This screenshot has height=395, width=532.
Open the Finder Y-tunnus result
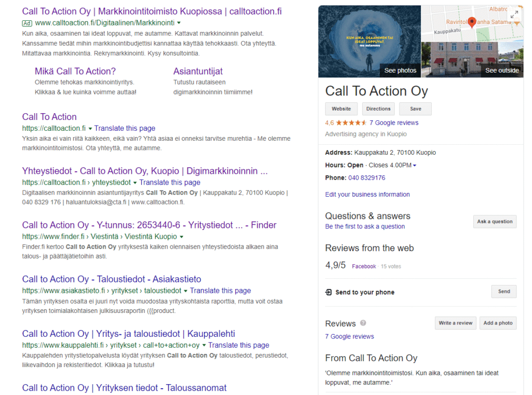click(x=149, y=225)
